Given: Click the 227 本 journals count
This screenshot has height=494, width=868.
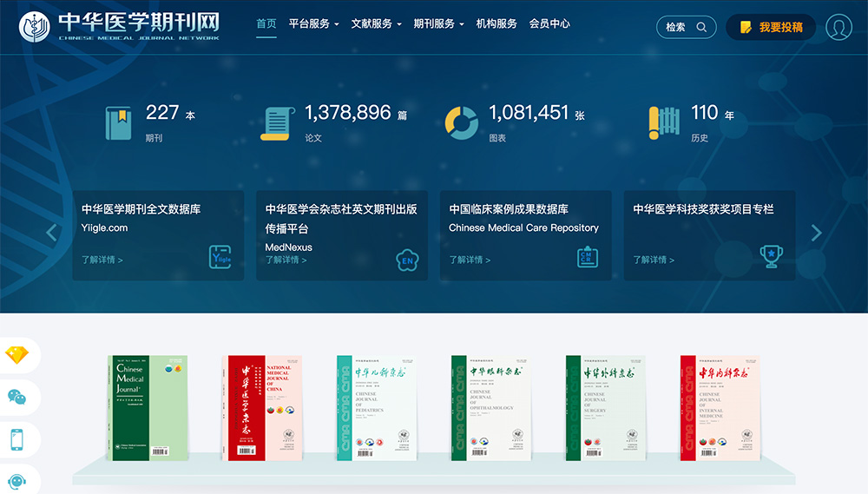Looking at the screenshot, I should (170, 113).
